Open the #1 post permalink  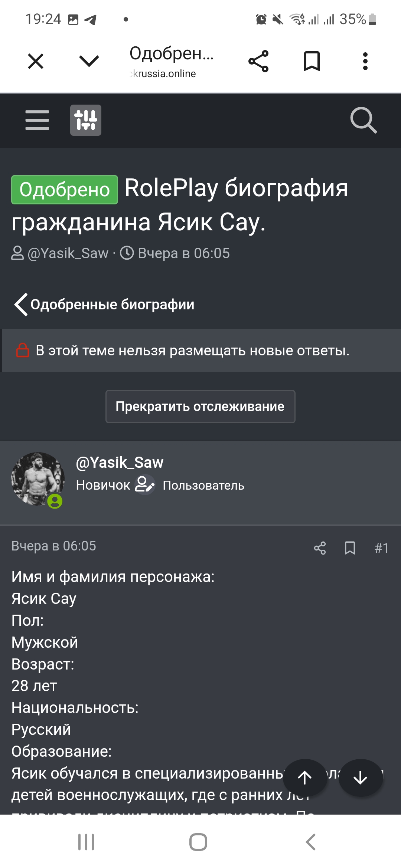click(381, 548)
